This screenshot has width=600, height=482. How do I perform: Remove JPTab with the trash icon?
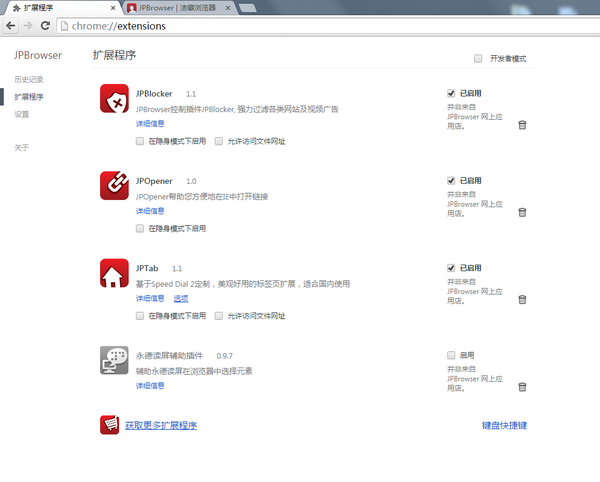[522, 299]
